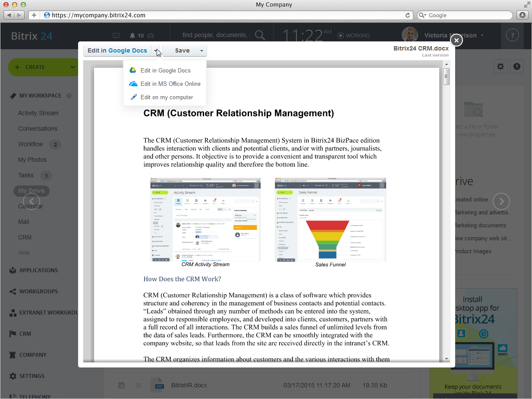Click the pencil icon for local editing

(x=134, y=97)
